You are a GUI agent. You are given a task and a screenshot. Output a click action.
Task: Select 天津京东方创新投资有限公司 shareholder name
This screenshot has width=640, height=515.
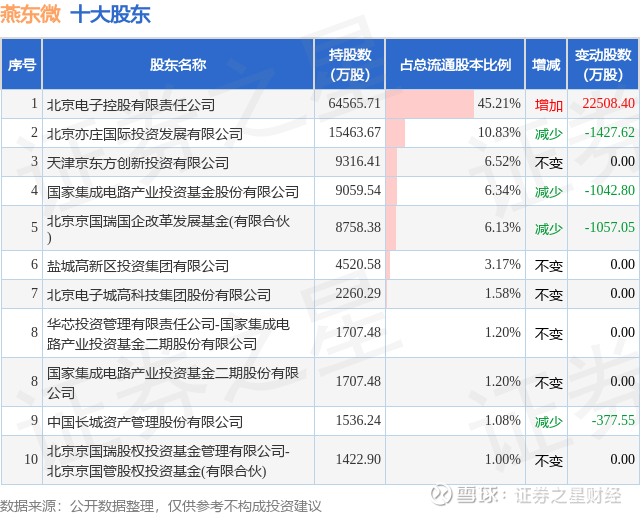pos(138,163)
